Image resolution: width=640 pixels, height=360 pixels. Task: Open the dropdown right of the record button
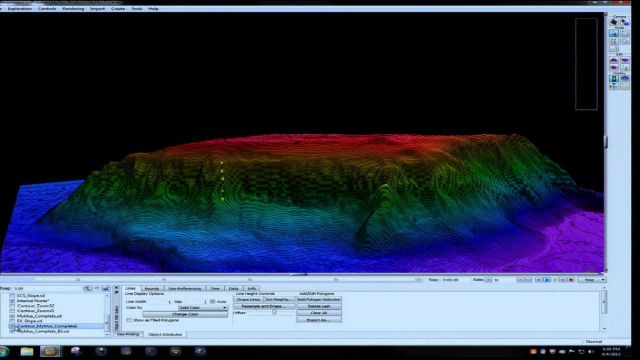[x=591, y=280]
